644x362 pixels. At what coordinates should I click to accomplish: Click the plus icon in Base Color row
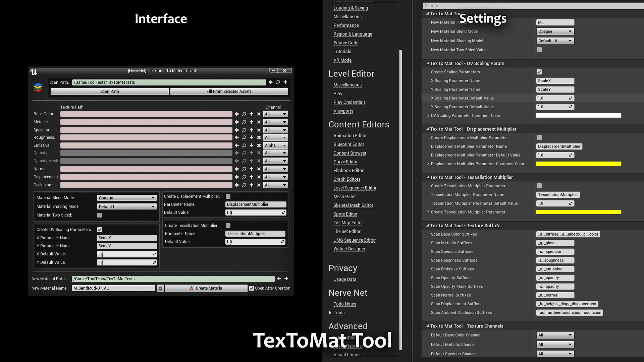coord(251,114)
